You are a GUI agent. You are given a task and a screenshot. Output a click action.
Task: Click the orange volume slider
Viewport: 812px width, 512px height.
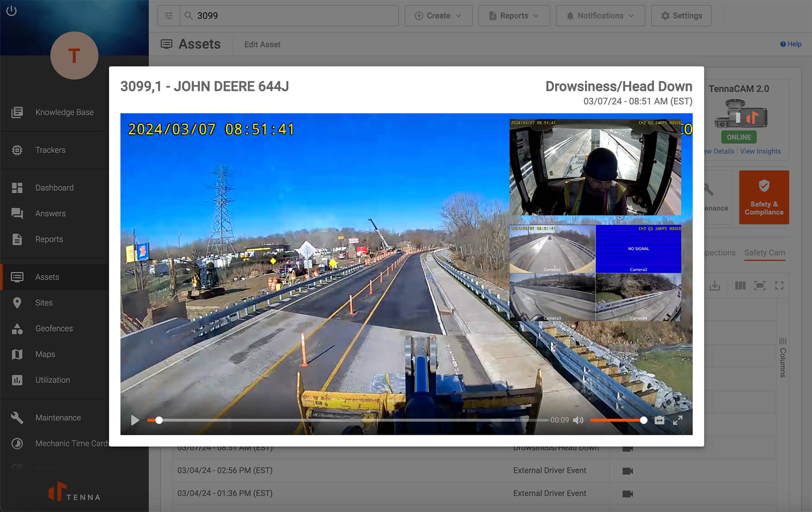617,420
